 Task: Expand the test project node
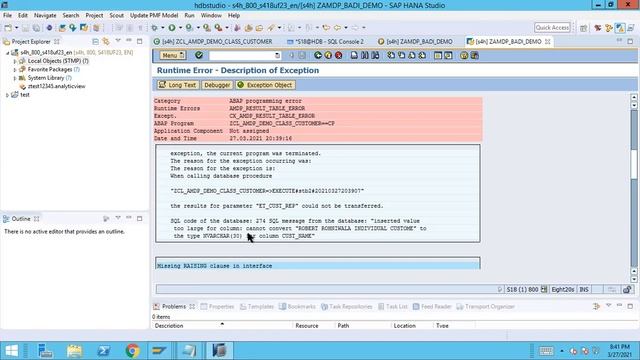coord(7,95)
